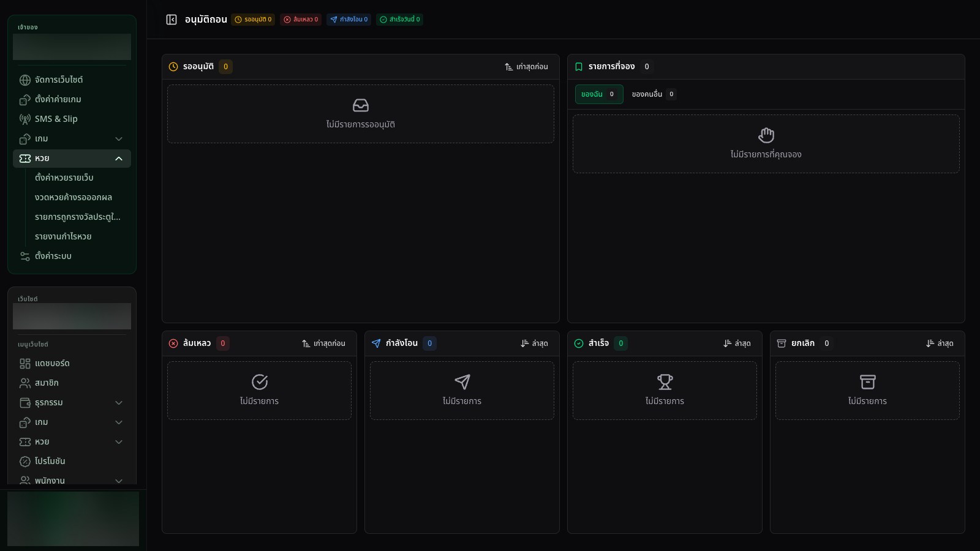980x551 pixels.
Task: Switch to ของคนอื่น tab
Action: (x=654, y=94)
